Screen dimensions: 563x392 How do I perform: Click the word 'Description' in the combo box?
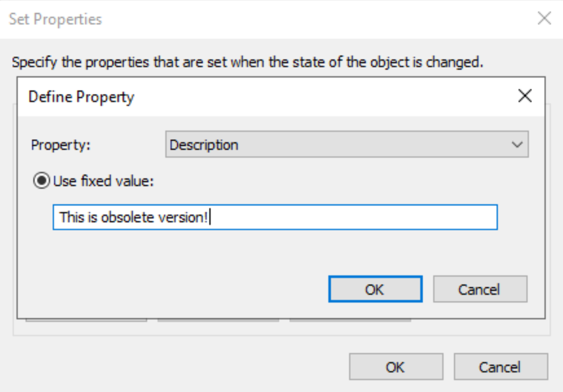point(204,145)
